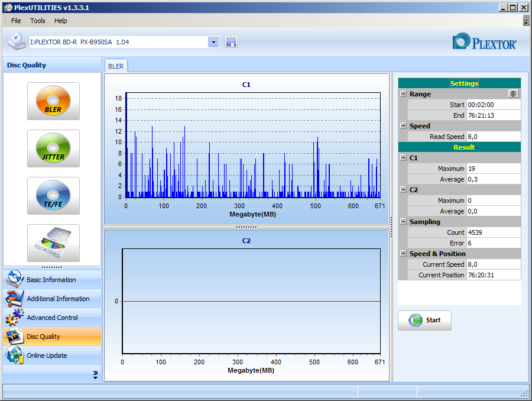Select the BLER tab
This screenshot has height=401, width=532.
tap(116, 66)
